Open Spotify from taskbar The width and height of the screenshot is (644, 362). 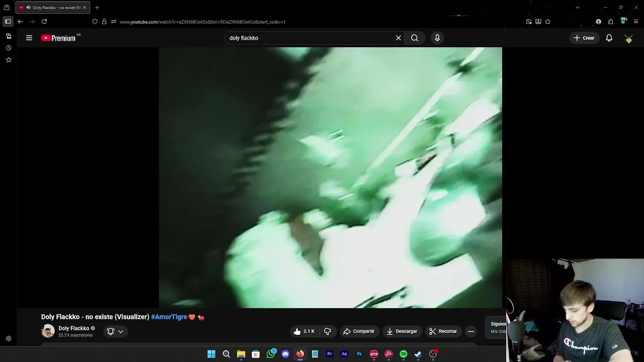404,354
